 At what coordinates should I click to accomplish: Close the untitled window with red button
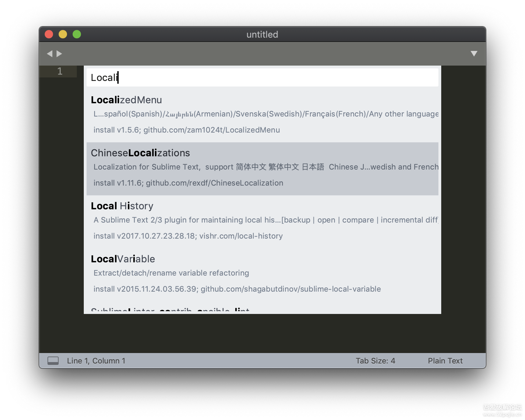click(49, 34)
